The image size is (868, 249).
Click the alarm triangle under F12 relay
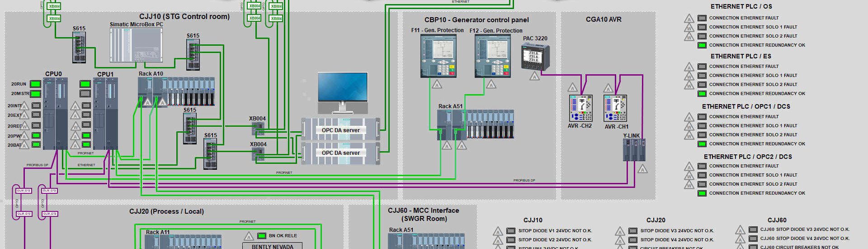(491, 84)
